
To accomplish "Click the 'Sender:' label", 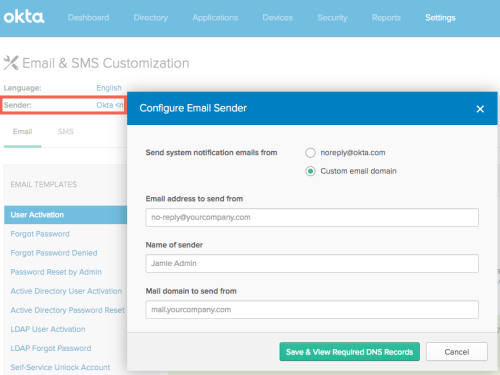I will point(18,105).
